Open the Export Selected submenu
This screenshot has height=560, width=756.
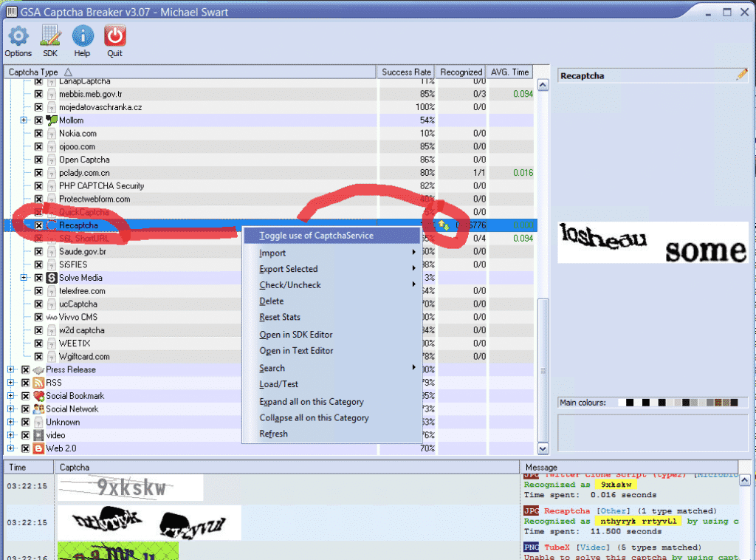[331, 269]
